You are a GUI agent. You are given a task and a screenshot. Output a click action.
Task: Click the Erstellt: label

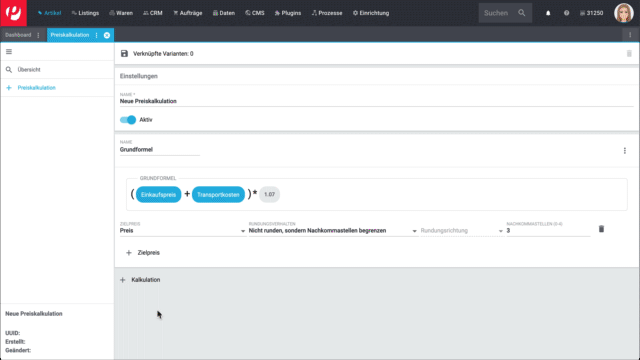click(15, 342)
